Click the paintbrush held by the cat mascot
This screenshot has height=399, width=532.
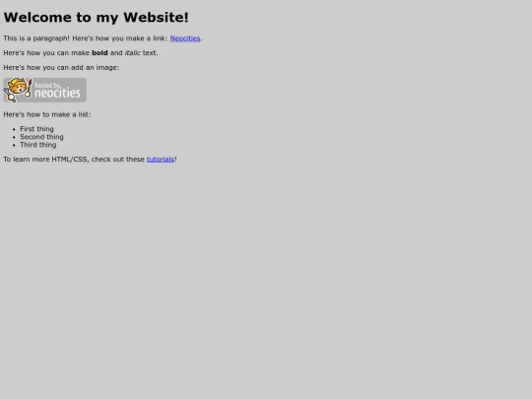point(29,89)
